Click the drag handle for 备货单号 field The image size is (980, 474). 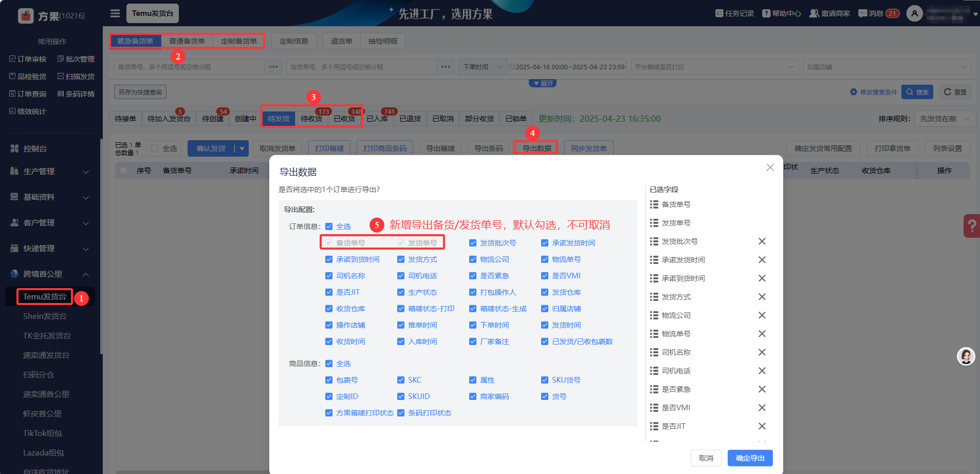tap(654, 204)
